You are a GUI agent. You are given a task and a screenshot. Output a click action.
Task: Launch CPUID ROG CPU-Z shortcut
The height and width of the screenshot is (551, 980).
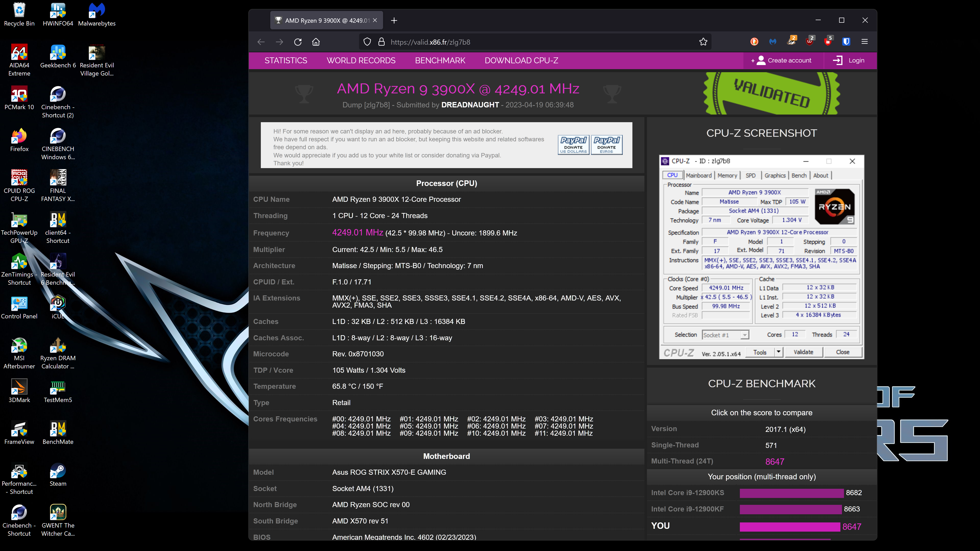point(19,186)
